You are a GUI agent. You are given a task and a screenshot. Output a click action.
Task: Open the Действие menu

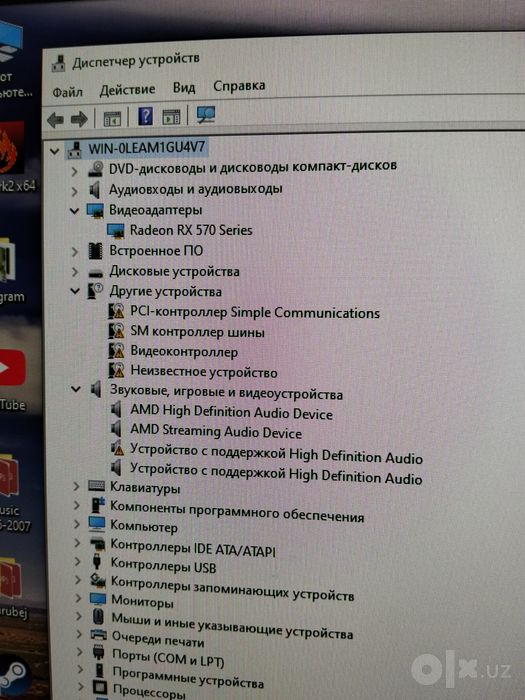pyautogui.click(x=128, y=90)
